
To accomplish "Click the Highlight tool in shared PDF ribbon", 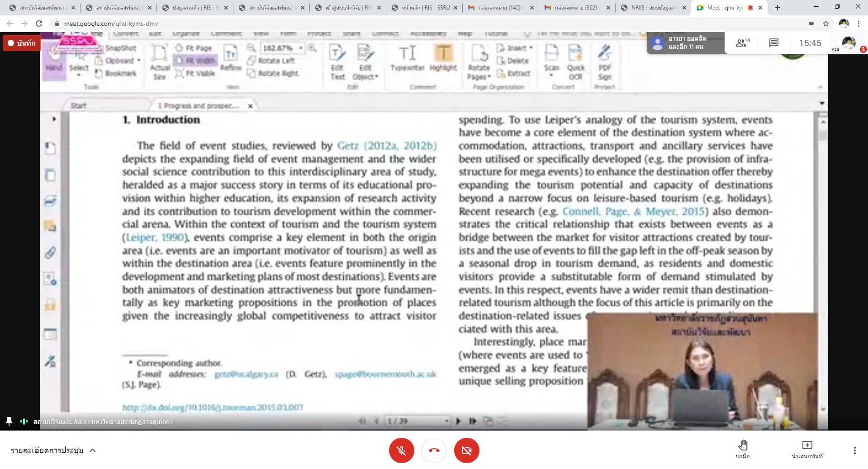I will click(443, 59).
